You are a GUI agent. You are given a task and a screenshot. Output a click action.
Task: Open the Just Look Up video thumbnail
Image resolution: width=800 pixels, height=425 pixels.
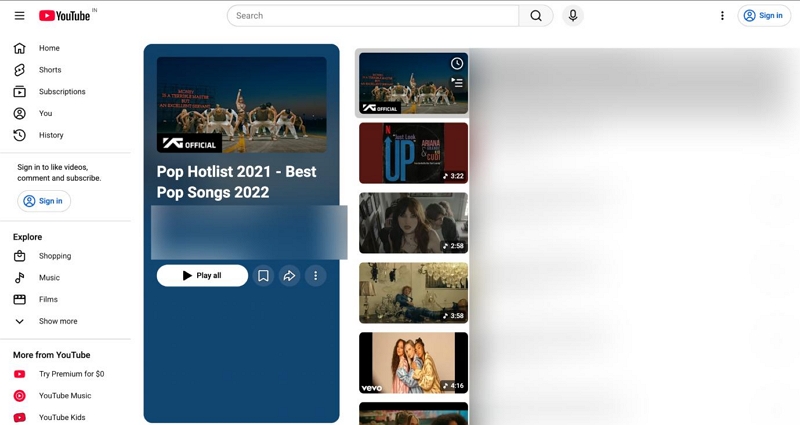413,153
